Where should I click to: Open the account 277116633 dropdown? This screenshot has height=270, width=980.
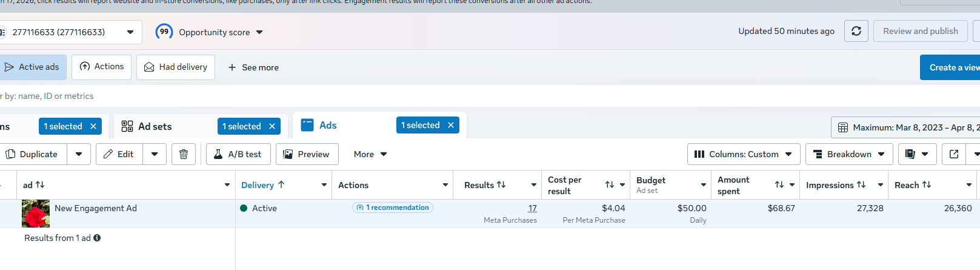click(71, 32)
